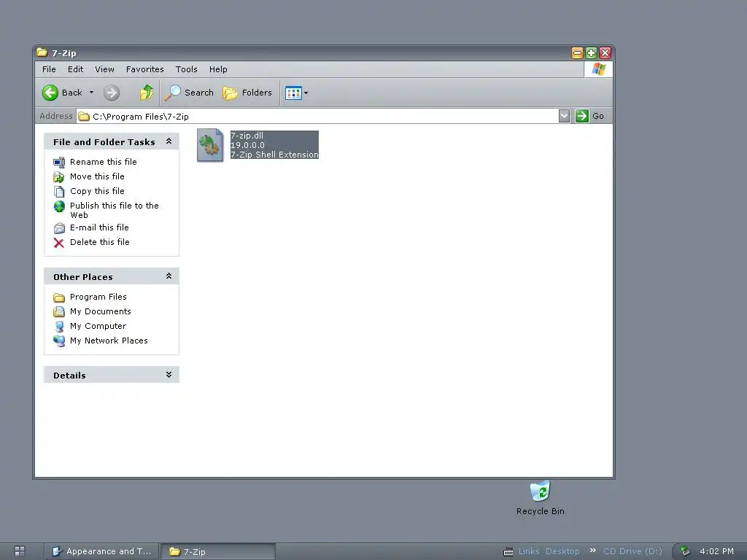Collapse the File and Folder Tasks panel

pyautogui.click(x=169, y=141)
